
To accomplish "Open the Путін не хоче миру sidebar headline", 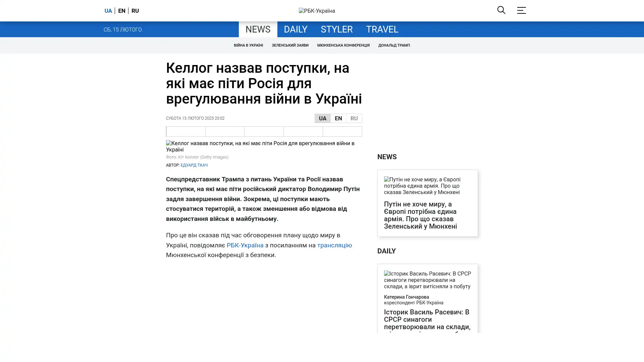I will click(420, 215).
